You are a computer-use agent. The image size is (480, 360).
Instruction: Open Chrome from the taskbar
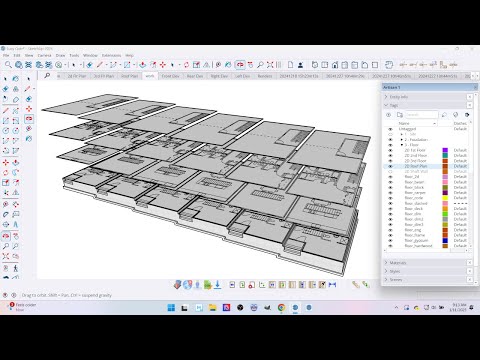coord(281,307)
